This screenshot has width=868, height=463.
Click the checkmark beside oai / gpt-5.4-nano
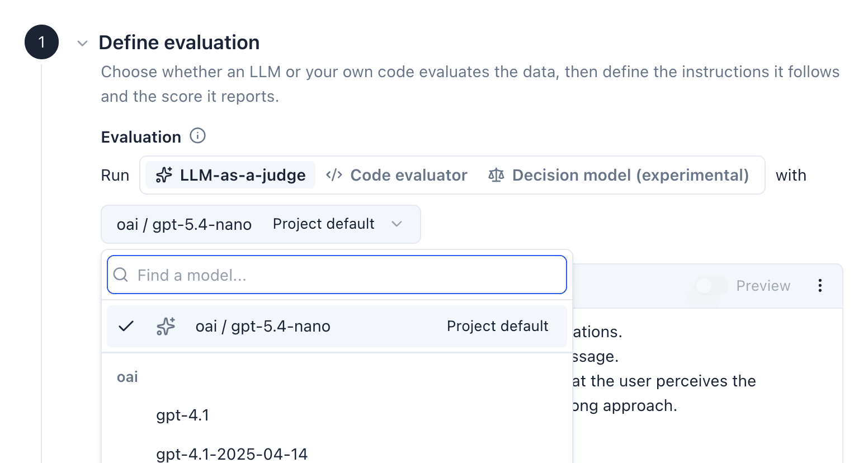coord(126,326)
